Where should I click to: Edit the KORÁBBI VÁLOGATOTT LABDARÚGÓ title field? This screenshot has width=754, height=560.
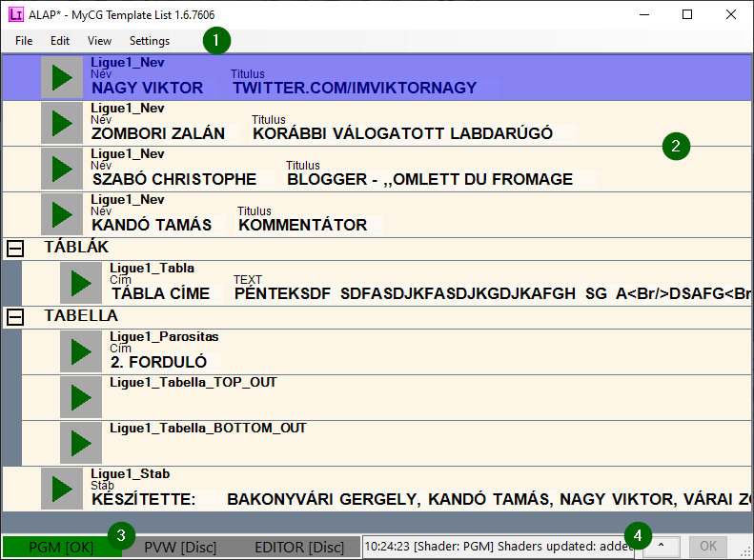(403, 134)
